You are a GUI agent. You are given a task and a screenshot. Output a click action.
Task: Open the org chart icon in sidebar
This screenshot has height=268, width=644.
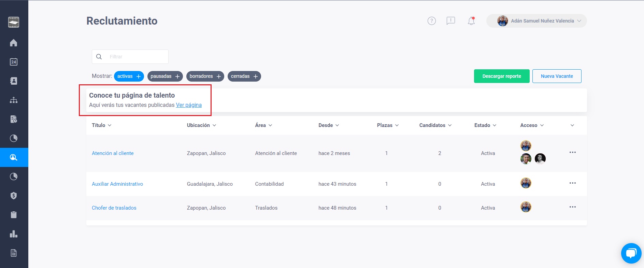pyautogui.click(x=14, y=100)
